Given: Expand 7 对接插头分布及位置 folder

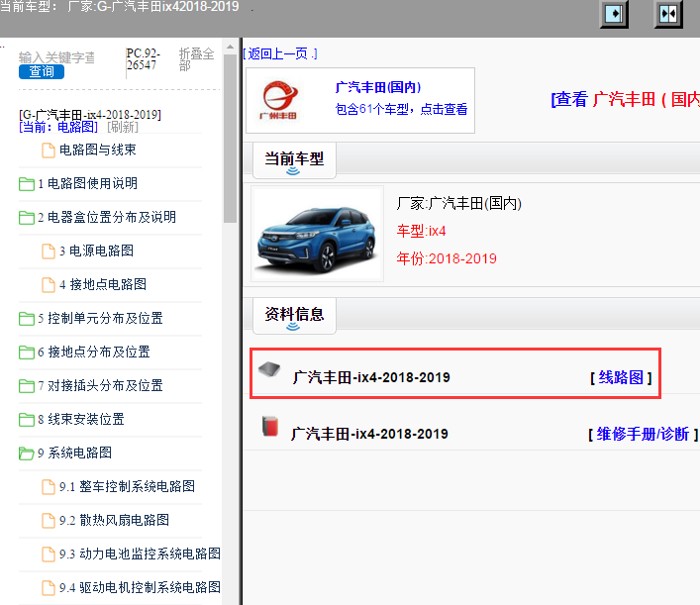Looking at the screenshot, I should point(100,386).
